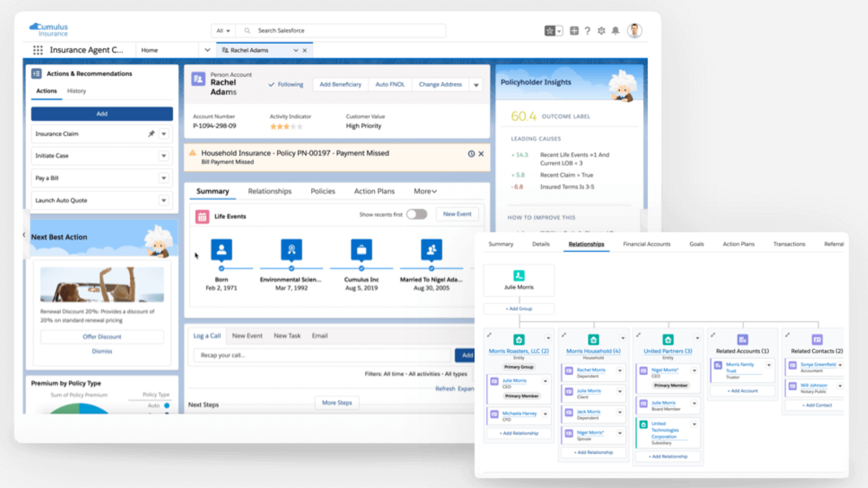Toggle Show recents first switch
Viewport: 868px width, 488px height.
pyautogui.click(x=417, y=214)
